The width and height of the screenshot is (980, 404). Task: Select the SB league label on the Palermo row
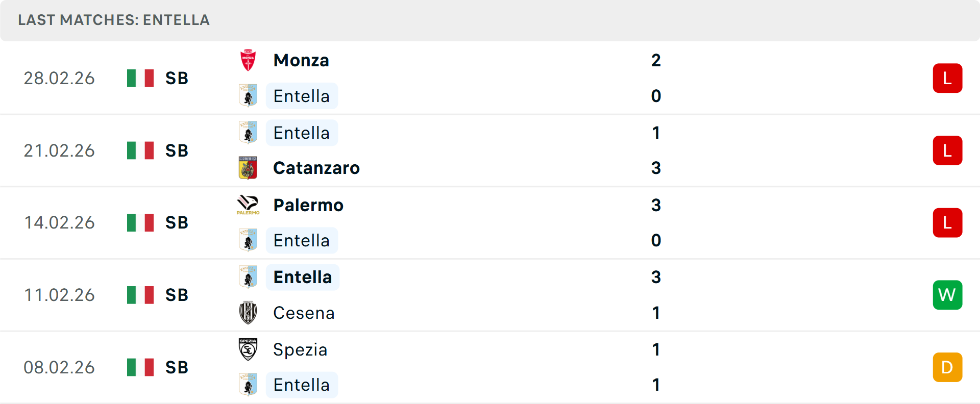click(x=177, y=222)
